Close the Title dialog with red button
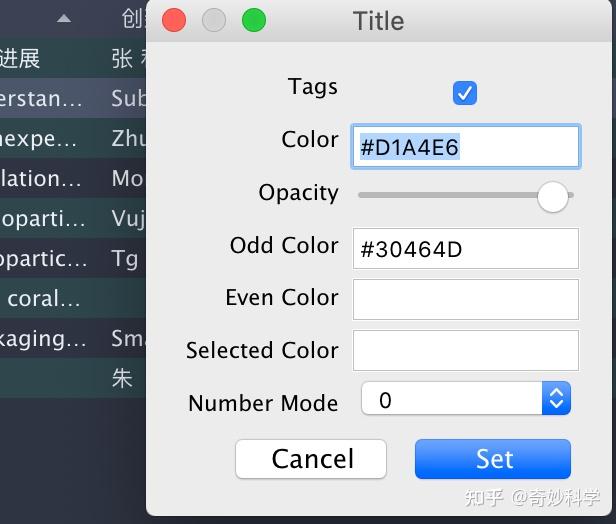 point(174,20)
